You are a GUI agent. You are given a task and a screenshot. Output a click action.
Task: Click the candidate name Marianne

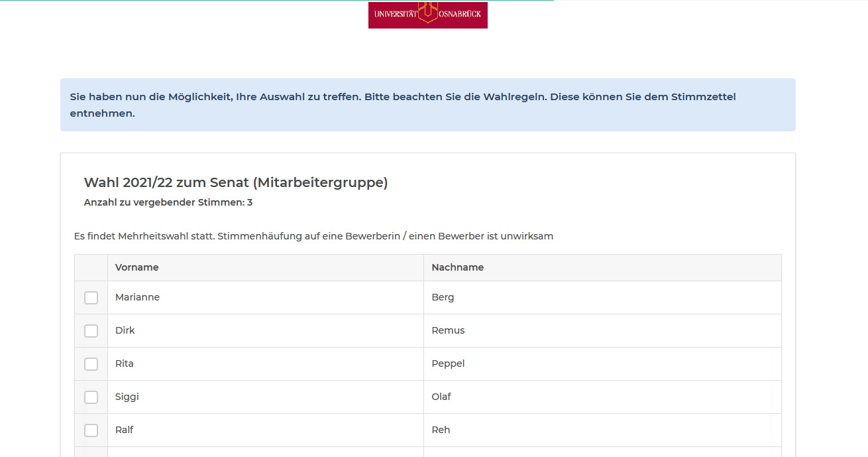click(x=137, y=297)
